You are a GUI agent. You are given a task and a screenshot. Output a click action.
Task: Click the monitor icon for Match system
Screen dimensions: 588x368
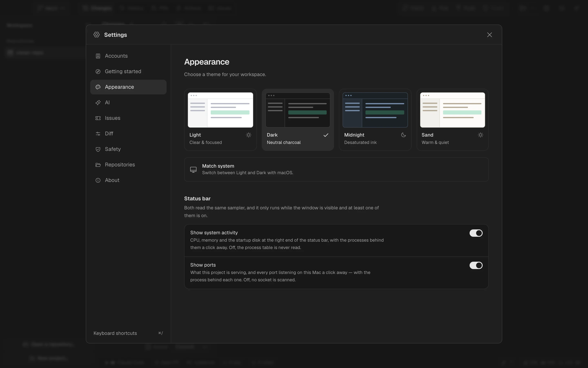[193, 170]
